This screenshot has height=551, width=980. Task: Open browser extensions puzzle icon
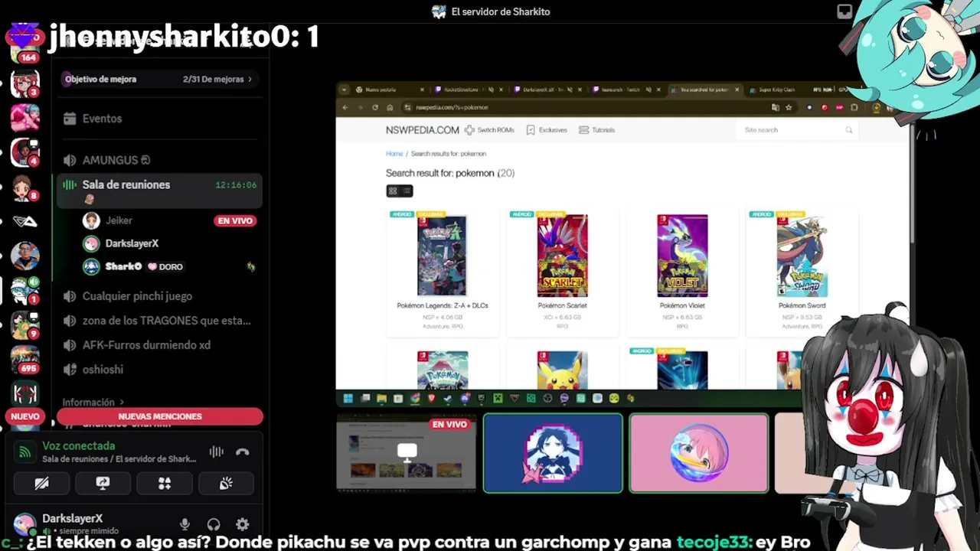point(854,107)
